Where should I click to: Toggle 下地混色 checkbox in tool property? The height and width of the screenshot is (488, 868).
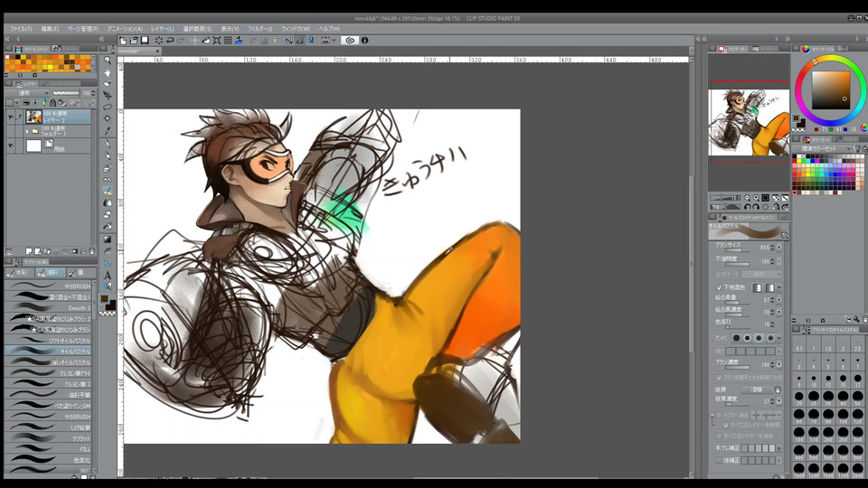[x=719, y=287]
